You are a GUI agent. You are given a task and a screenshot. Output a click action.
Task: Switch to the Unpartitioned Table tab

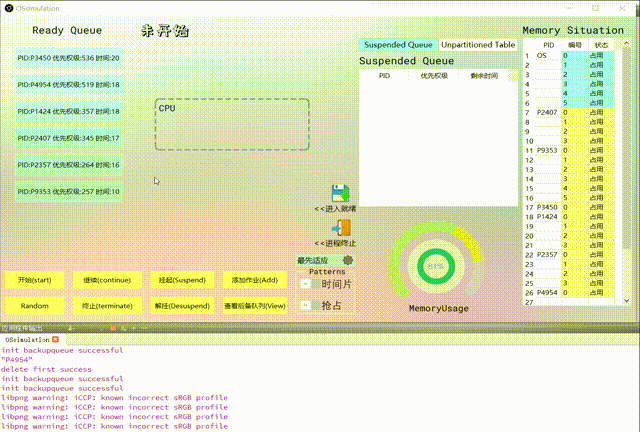478,45
